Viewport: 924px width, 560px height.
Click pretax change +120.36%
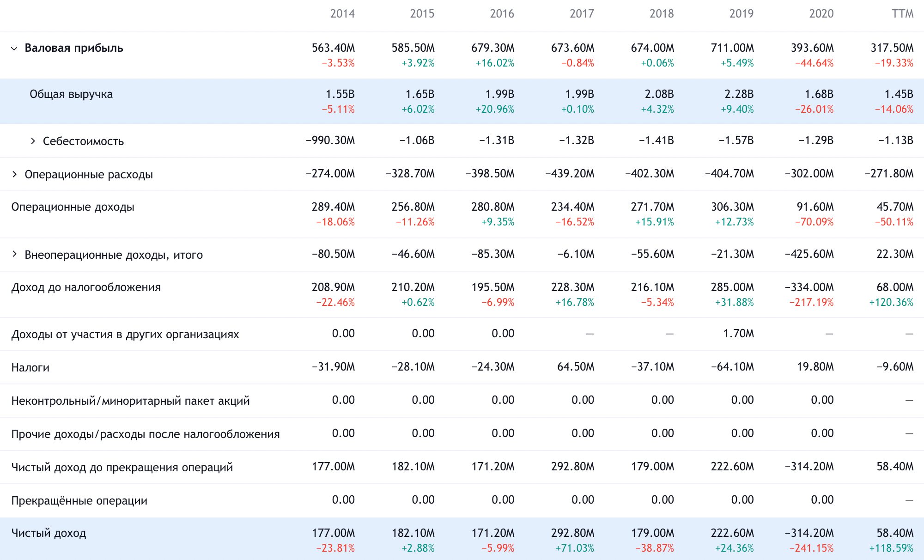pyautogui.click(x=891, y=303)
